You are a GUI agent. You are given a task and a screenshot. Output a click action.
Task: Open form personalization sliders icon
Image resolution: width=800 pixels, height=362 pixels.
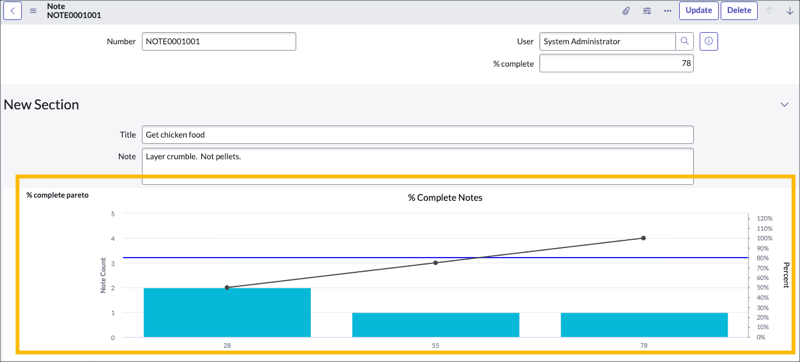647,11
